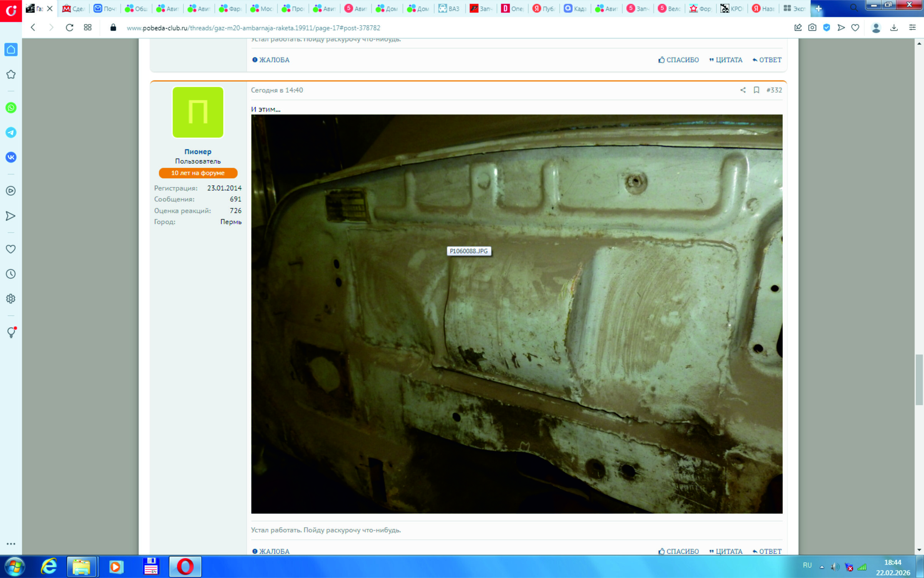Open the VK sidebar panel
Viewport: 924px width, 578px height.
pyautogui.click(x=11, y=157)
